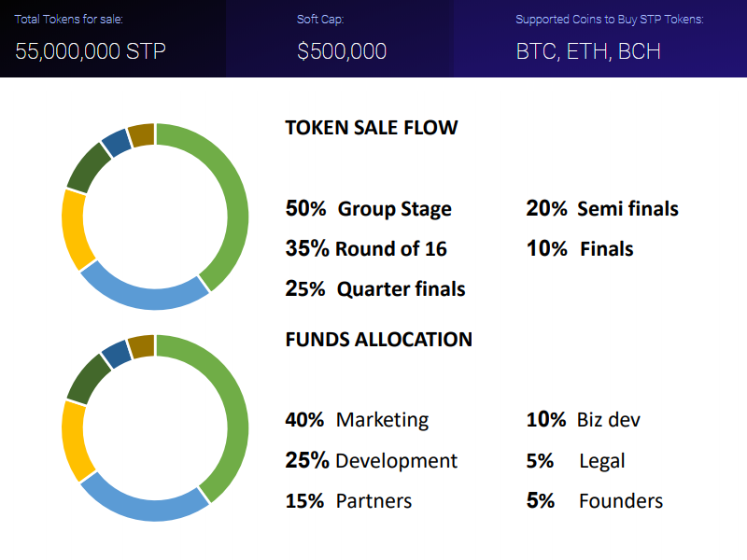Click the 25% Quarter finals entry
The image size is (747, 560).
(374, 288)
